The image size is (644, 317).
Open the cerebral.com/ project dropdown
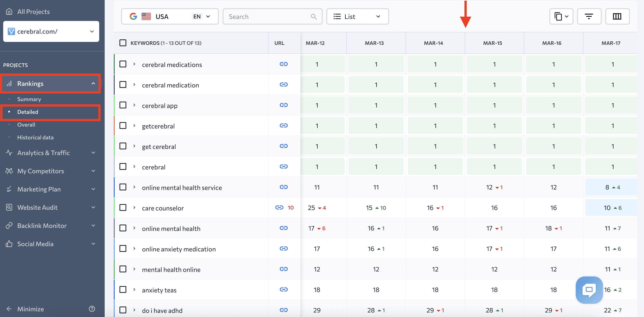(x=51, y=31)
